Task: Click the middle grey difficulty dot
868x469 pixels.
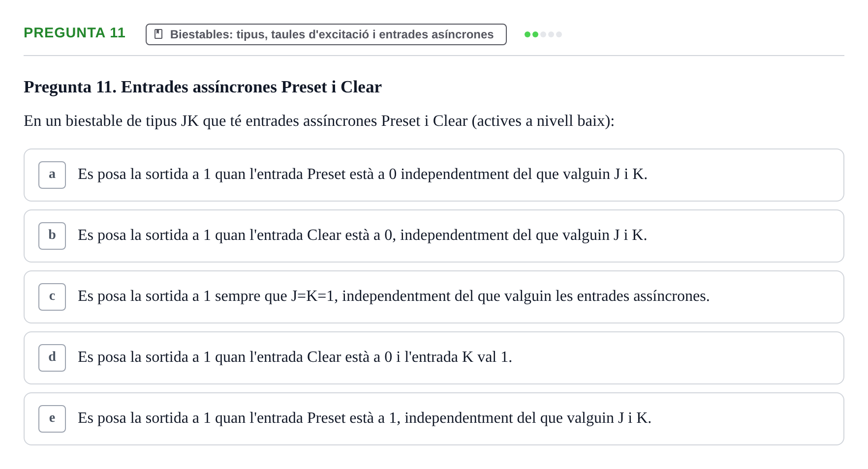Action: (x=551, y=34)
